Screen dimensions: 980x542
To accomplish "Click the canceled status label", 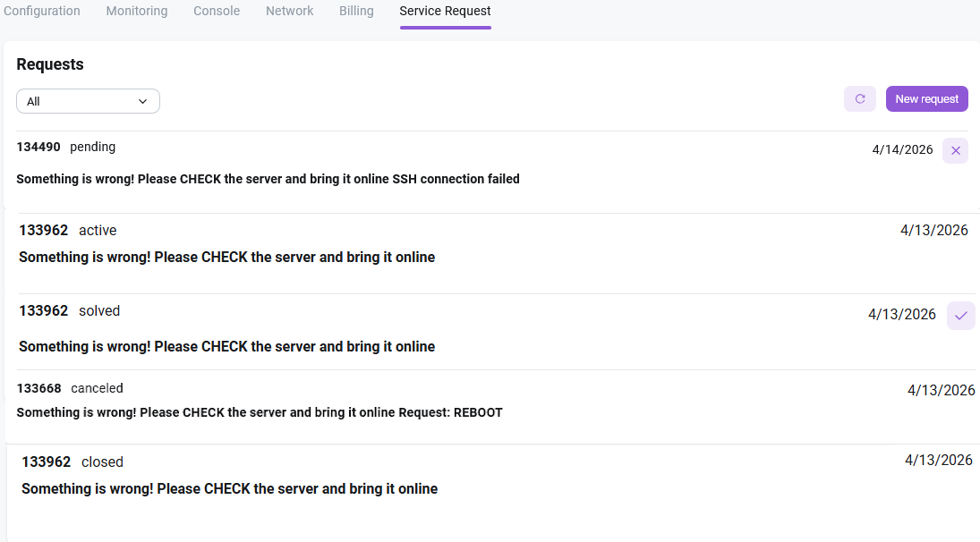I will 97,388.
